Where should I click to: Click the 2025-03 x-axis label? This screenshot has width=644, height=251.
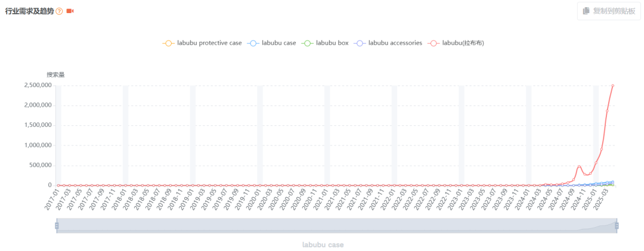tap(607, 199)
